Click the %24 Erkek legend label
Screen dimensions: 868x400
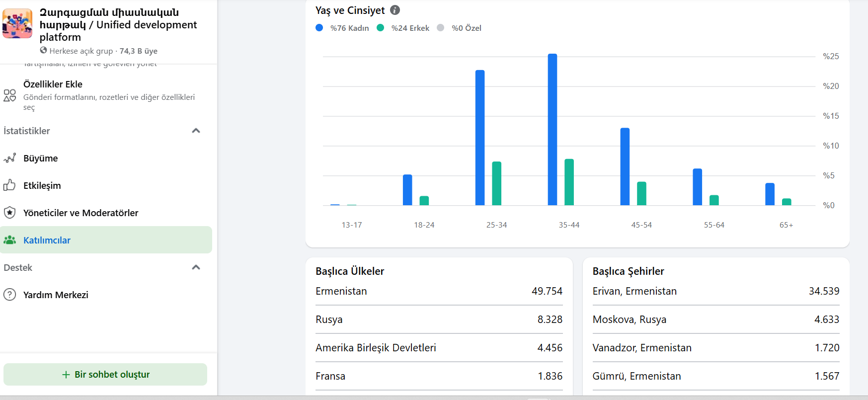point(410,28)
